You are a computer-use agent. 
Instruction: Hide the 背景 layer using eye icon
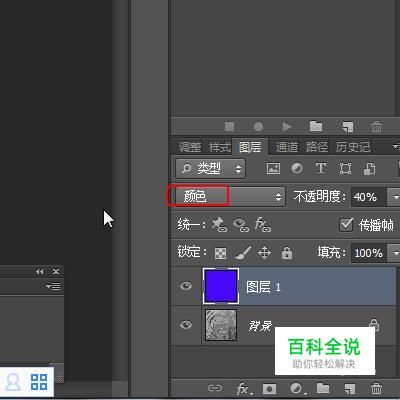(x=186, y=325)
